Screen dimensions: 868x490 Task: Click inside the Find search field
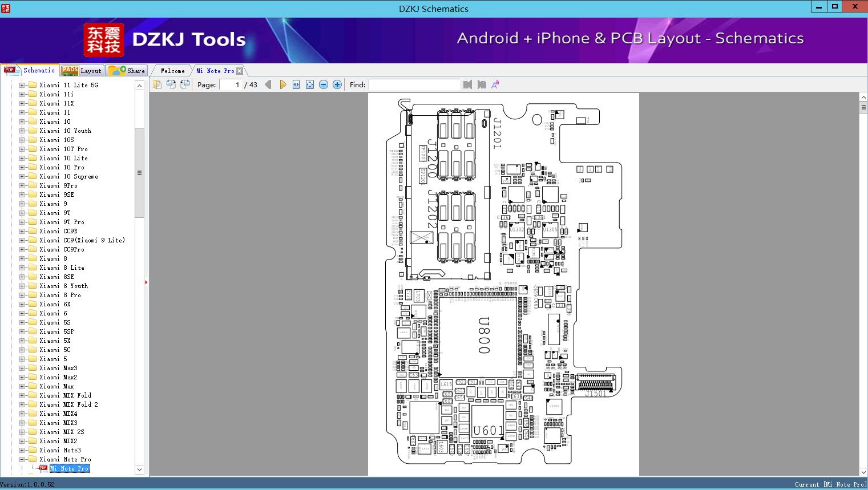pos(414,84)
